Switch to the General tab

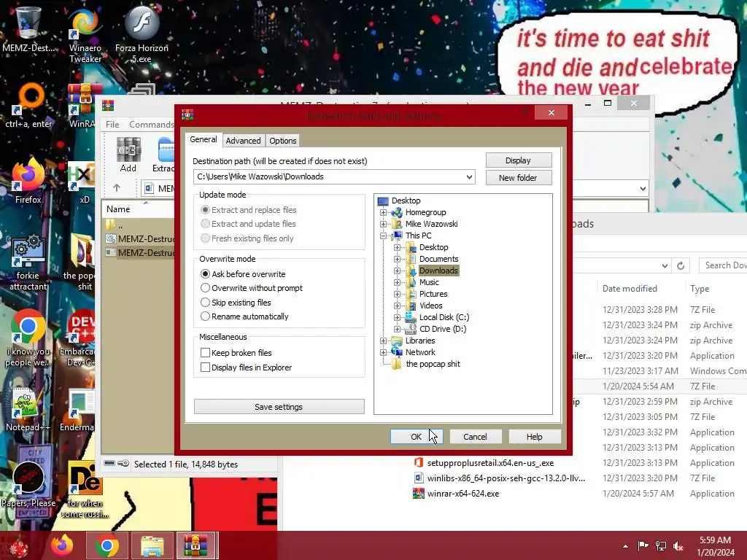(204, 139)
